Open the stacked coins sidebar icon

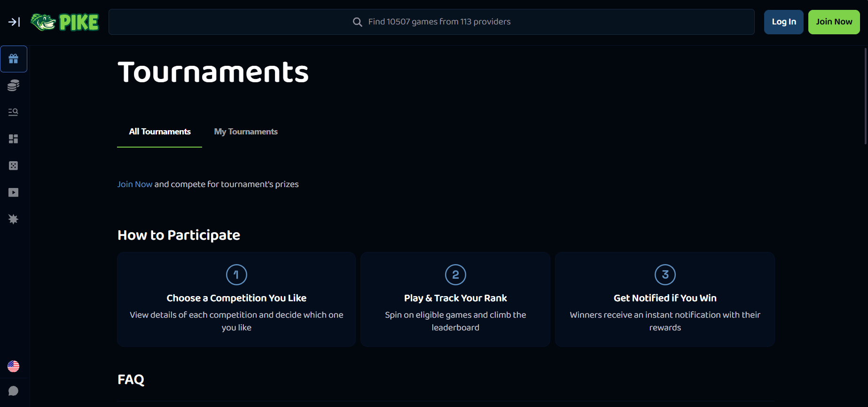tap(14, 86)
